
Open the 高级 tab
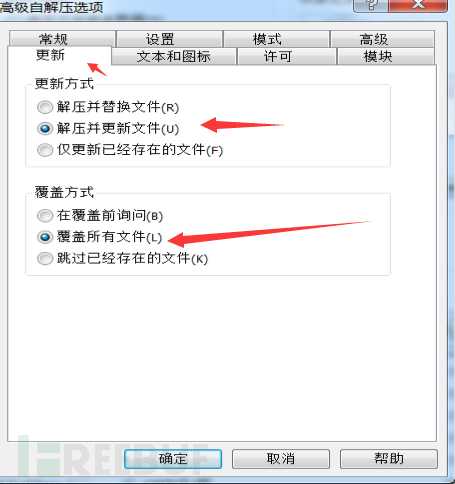pyautogui.click(x=382, y=39)
